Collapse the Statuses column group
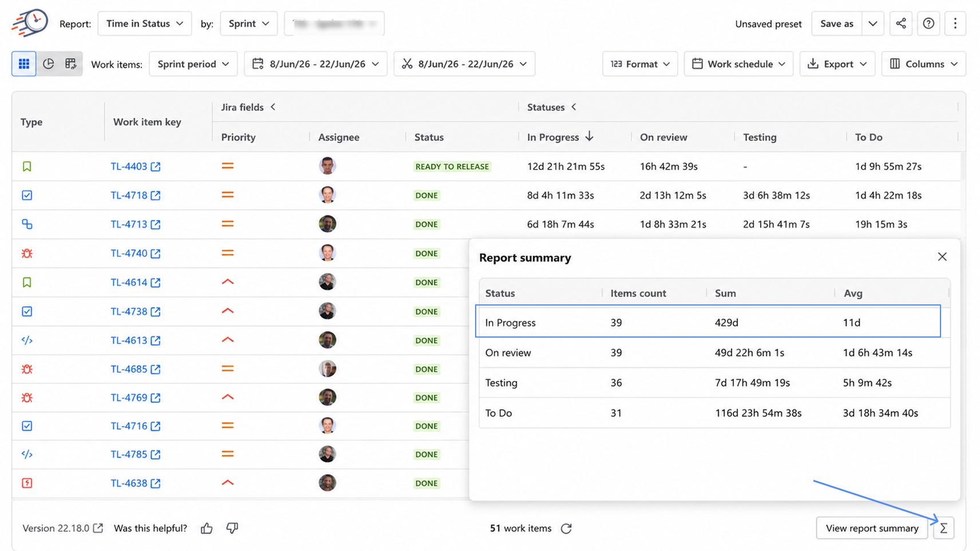This screenshot has width=980, height=551. [x=574, y=107]
